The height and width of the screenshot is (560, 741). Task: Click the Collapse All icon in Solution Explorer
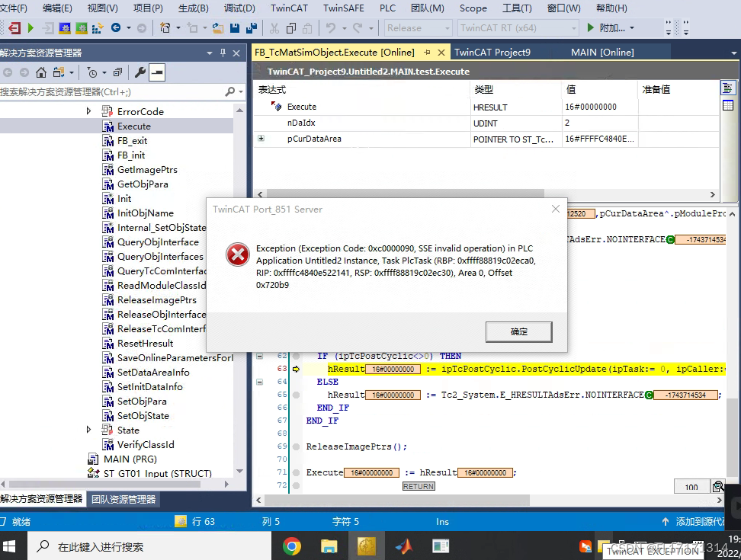[117, 72]
